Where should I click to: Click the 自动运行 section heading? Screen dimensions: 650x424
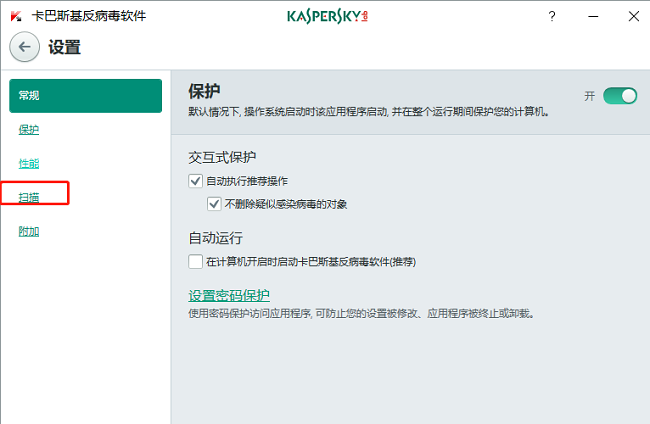pos(215,239)
